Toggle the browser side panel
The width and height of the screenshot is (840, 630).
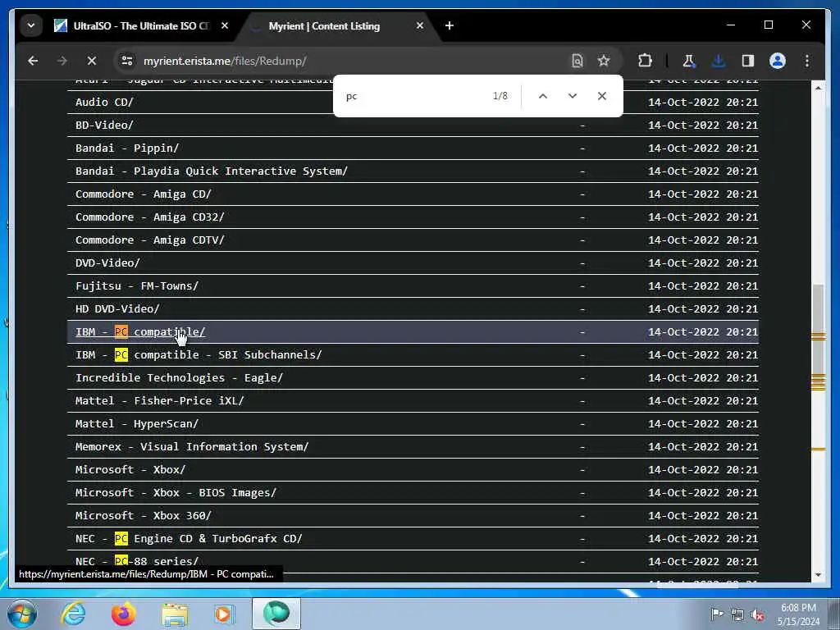(748, 61)
